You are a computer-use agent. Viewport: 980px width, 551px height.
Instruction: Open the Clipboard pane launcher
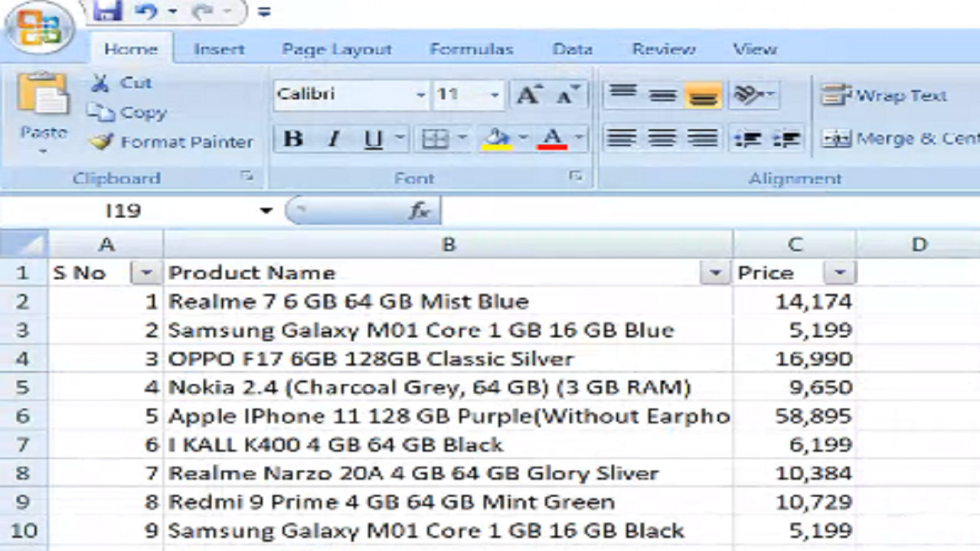[x=247, y=177]
